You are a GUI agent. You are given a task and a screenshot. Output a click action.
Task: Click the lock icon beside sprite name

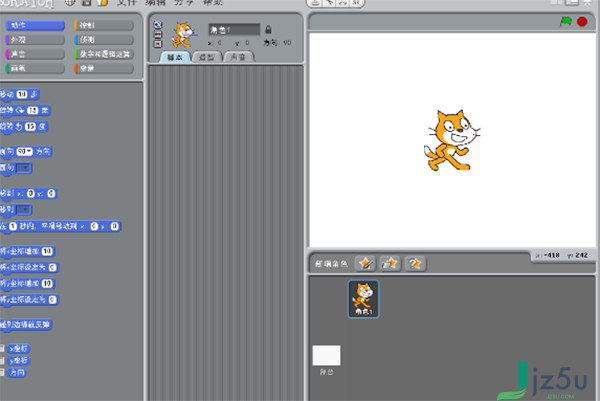[268, 29]
